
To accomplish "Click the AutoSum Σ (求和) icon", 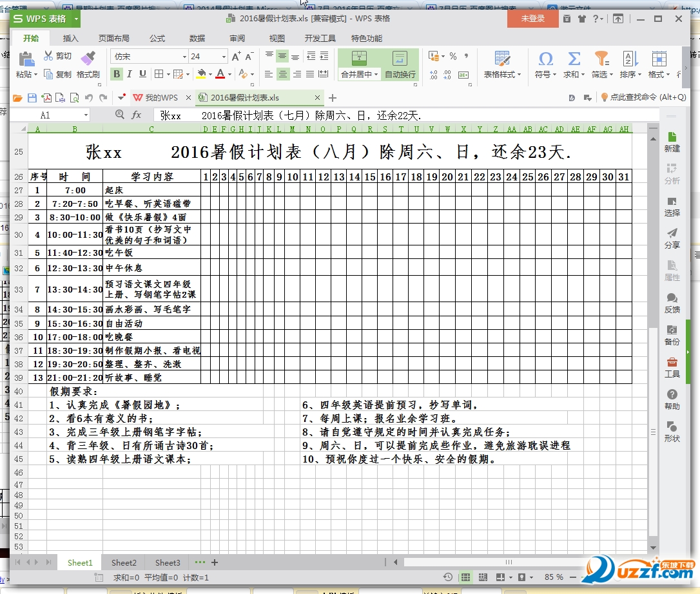I will coord(574,59).
